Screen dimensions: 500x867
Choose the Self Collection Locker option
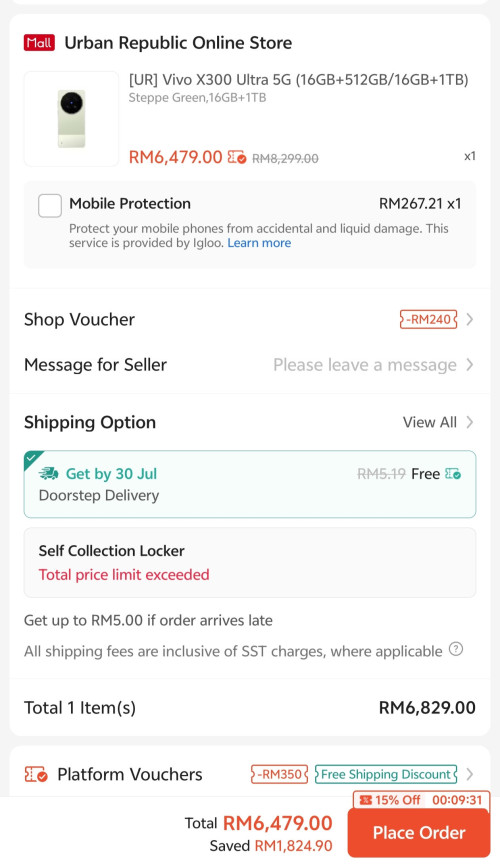[x=250, y=563]
